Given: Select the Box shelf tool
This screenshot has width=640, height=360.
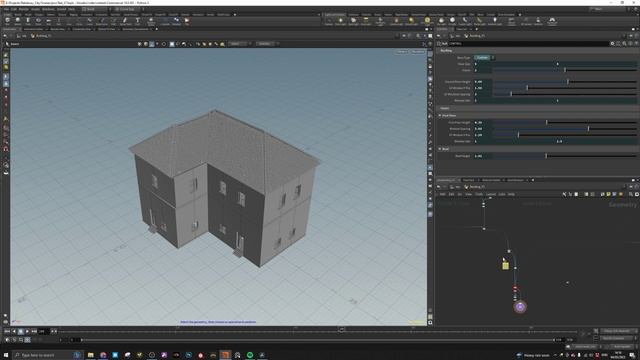Looking at the screenshot, I should point(7,20).
